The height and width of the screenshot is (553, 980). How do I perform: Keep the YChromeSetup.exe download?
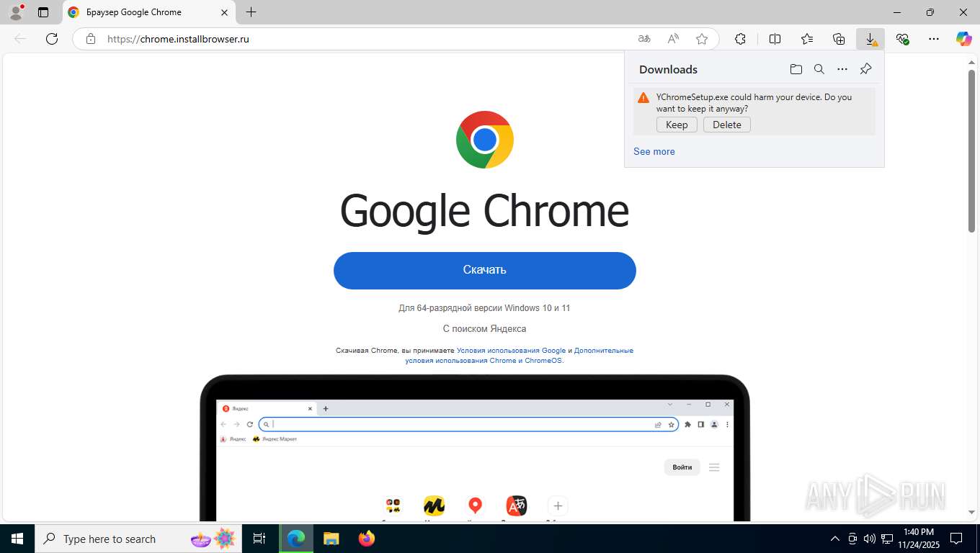click(x=677, y=125)
